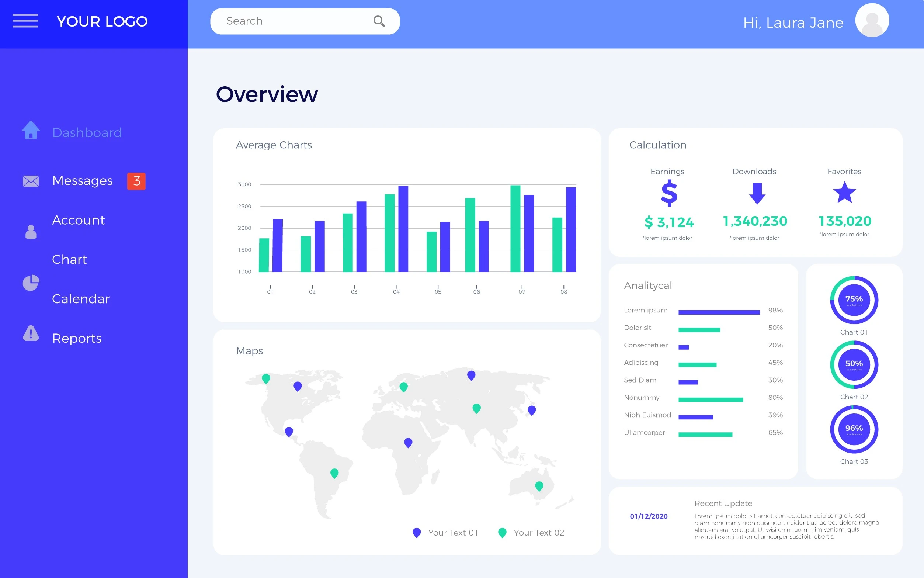Click the Analitycal panel title

tap(648, 286)
